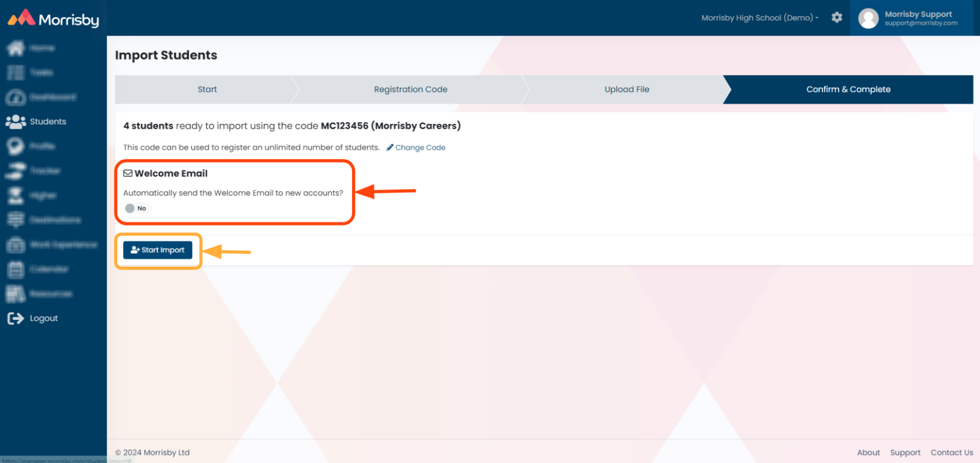Click the Morrisby Support user avatar
This screenshot has width=980, height=463.
coord(868,18)
